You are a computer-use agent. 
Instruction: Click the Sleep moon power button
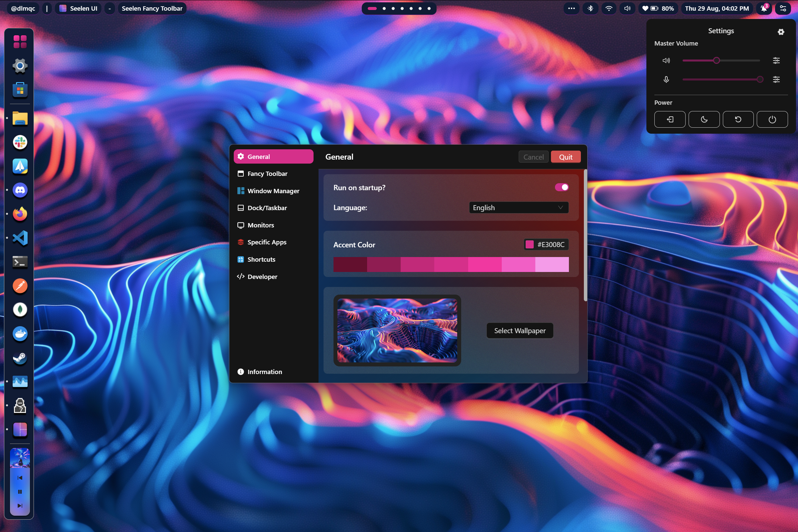(x=704, y=119)
